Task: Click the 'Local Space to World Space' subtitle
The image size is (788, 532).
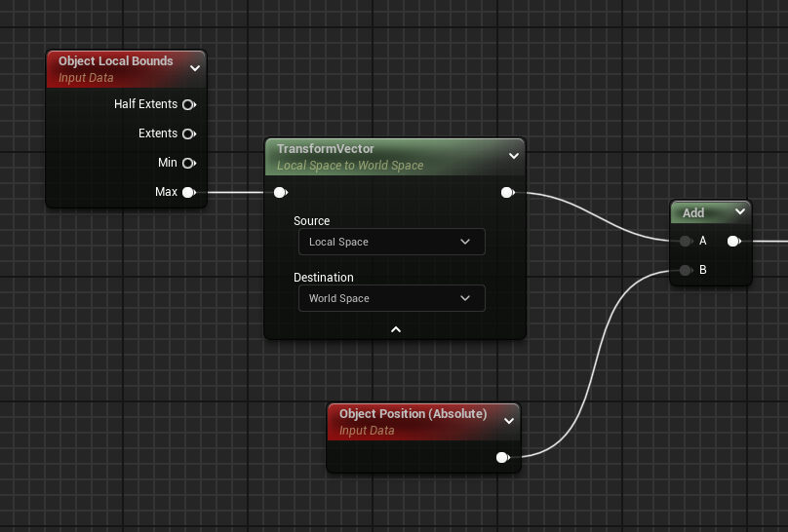Action: [350, 165]
